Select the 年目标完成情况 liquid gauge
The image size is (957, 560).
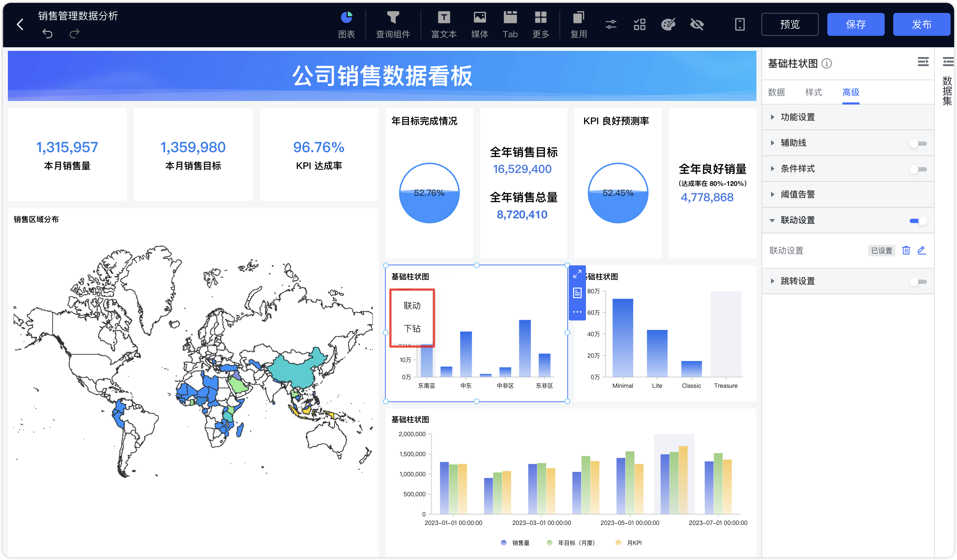click(429, 193)
